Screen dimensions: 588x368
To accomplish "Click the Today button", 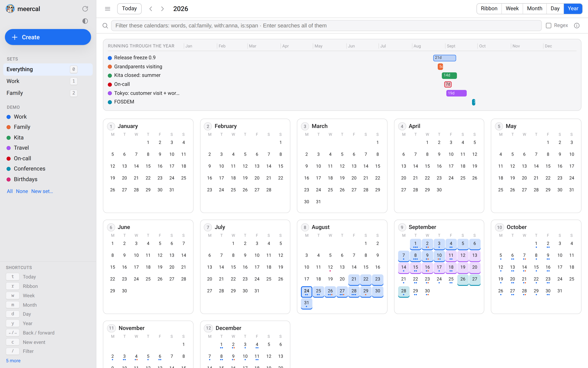I will coord(129,9).
